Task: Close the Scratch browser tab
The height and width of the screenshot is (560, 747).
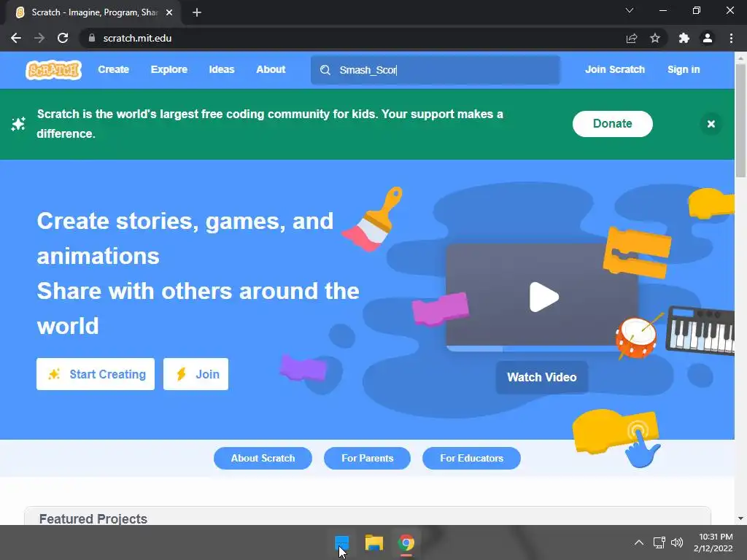Action: click(x=169, y=12)
